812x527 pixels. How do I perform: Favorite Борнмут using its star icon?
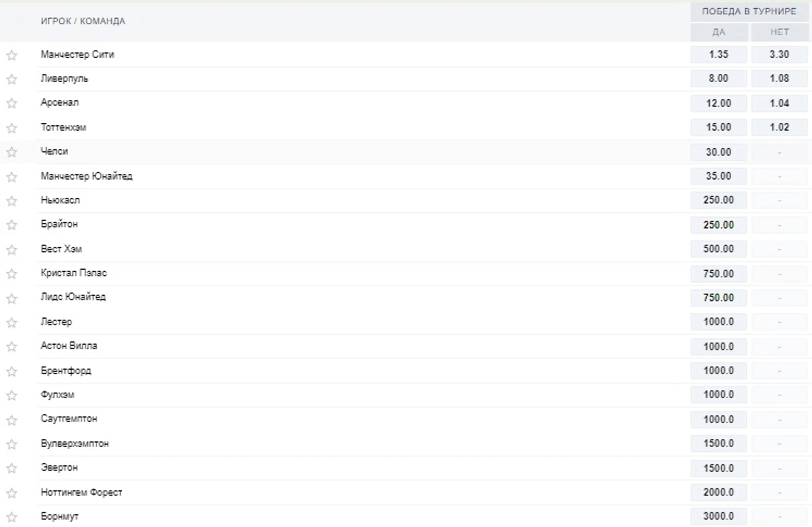click(12, 517)
